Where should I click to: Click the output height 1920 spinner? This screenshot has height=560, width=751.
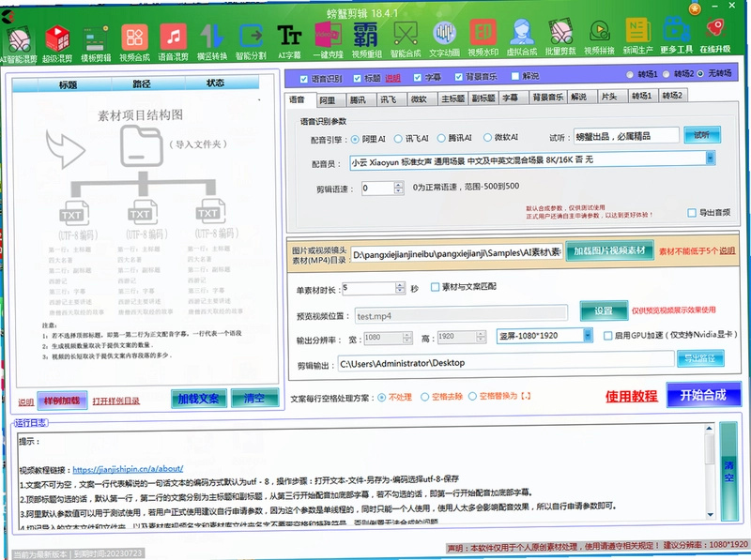coord(481,337)
